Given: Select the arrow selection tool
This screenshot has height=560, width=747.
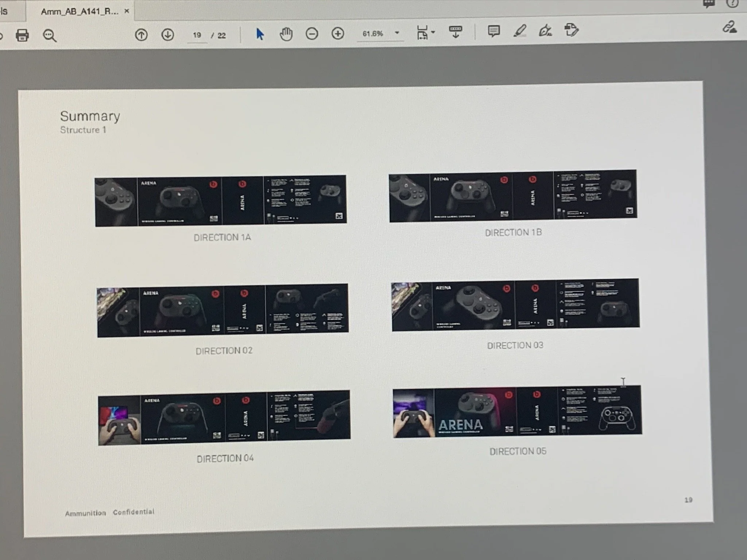Looking at the screenshot, I should [x=260, y=34].
